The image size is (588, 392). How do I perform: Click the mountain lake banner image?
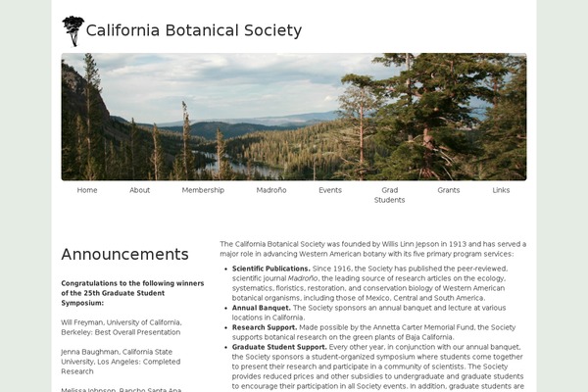[294, 117]
